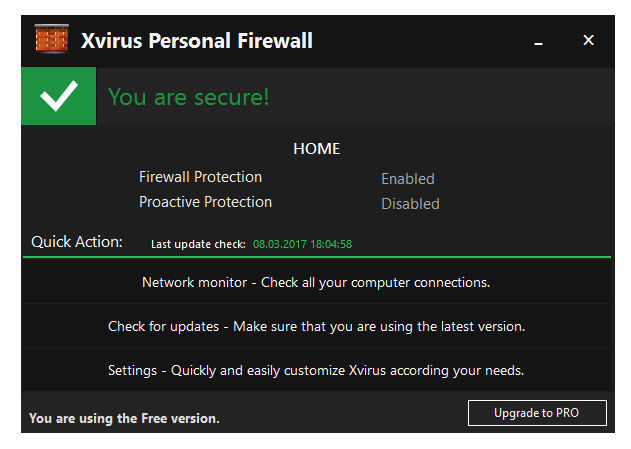Select the Firewall Protection label
The height and width of the screenshot is (449, 631).
pyautogui.click(x=200, y=177)
